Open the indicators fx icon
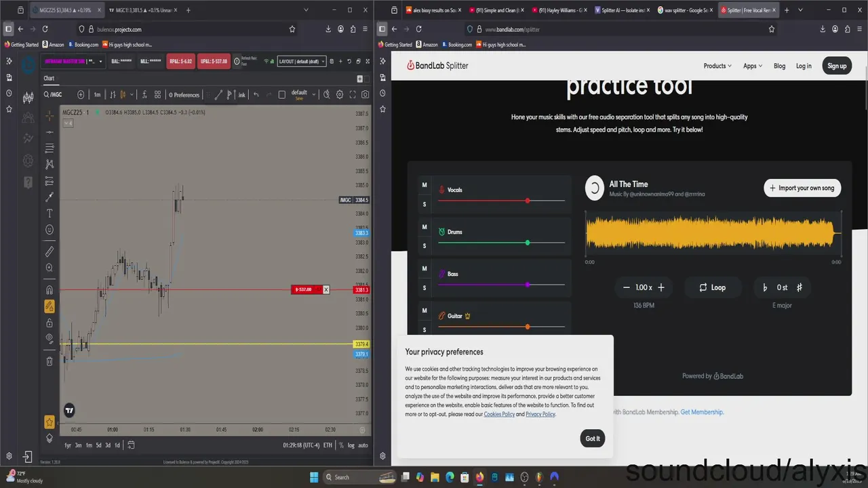 click(x=144, y=95)
